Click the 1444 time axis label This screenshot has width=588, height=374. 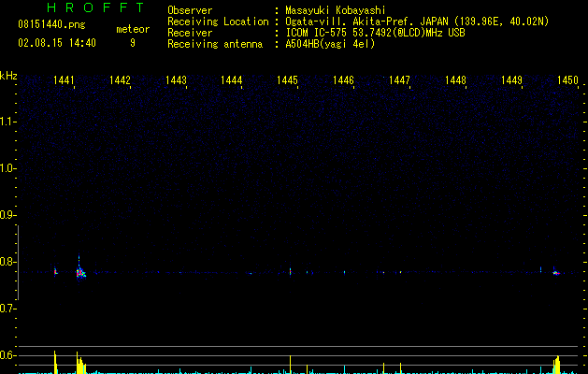232,80
